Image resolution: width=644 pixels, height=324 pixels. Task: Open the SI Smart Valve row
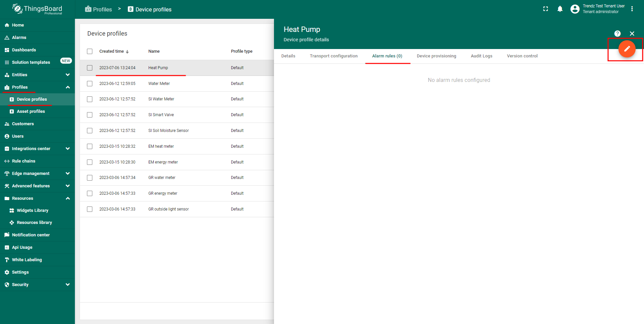[x=161, y=115]
